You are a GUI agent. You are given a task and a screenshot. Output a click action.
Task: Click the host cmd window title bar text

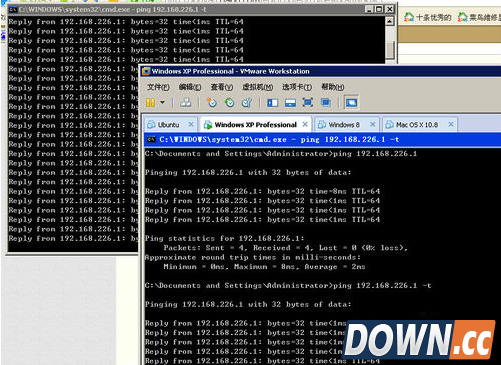click(x=113, y=9)
